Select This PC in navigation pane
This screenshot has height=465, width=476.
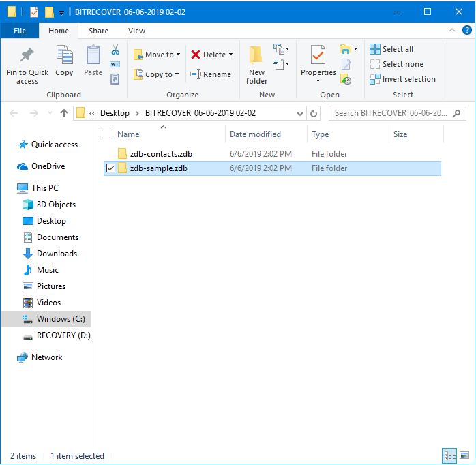pos(38,188)
